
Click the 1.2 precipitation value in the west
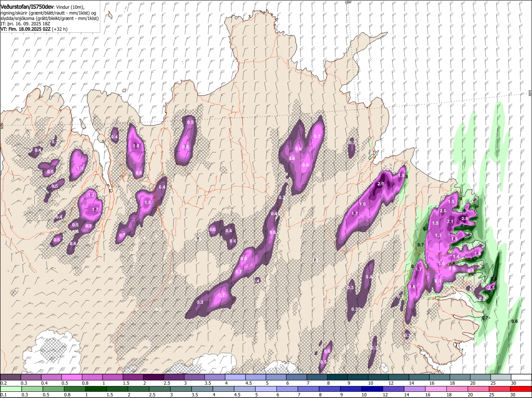pyautogui.click(x=92, y=195)
